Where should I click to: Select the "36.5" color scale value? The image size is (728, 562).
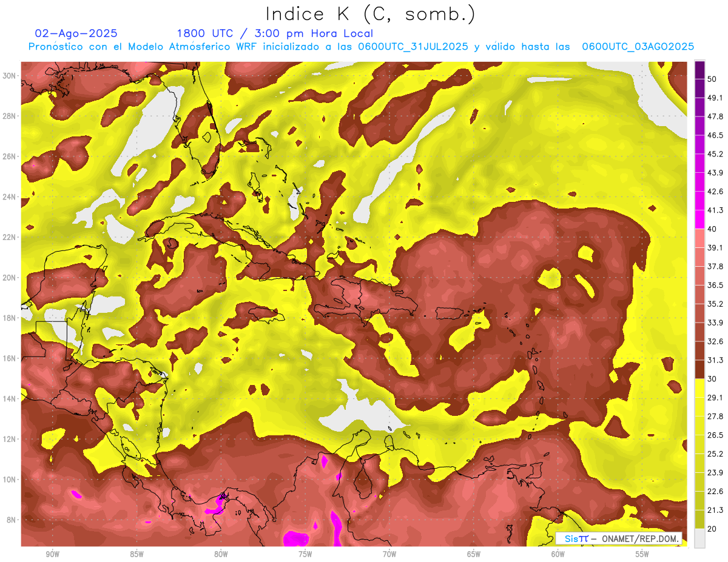(x=715, y=285)
